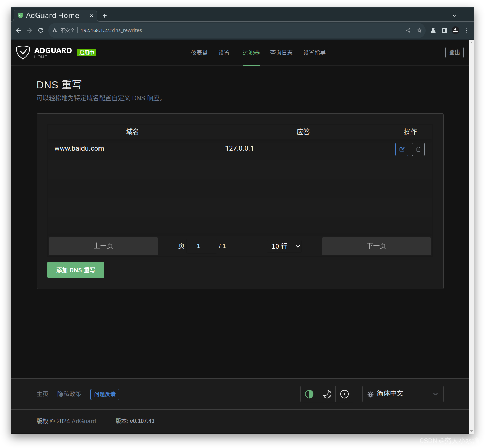This screenshot has width=485, height=448.
Task: Open Chrome three-dot menu
Action: click(467, 30)
